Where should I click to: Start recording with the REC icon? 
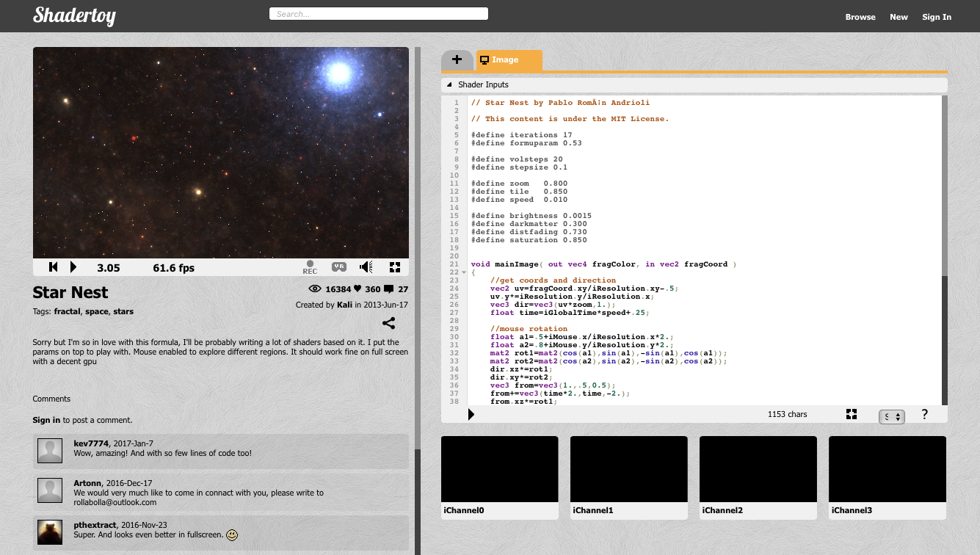coord(310,267)
